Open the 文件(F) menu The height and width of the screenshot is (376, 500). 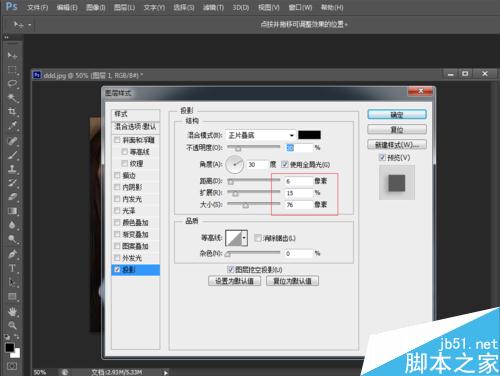(x=37, y=7)
